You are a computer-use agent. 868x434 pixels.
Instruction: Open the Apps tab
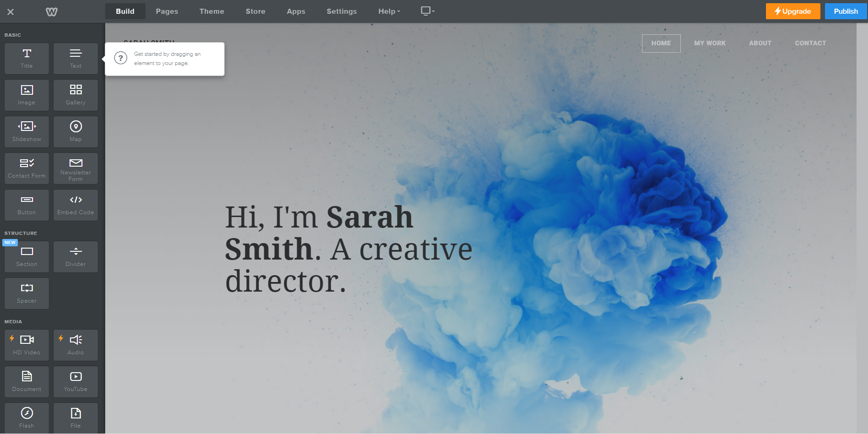[x=296, y=11]
